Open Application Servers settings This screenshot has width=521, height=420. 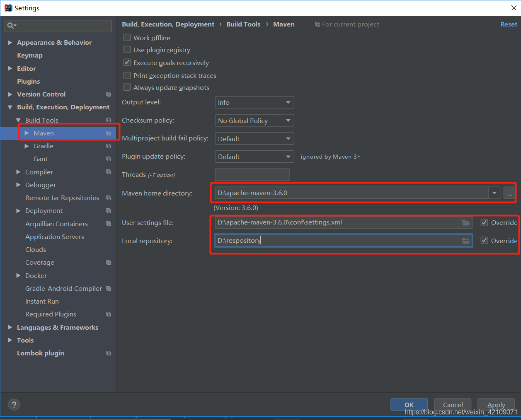point(55,237)
